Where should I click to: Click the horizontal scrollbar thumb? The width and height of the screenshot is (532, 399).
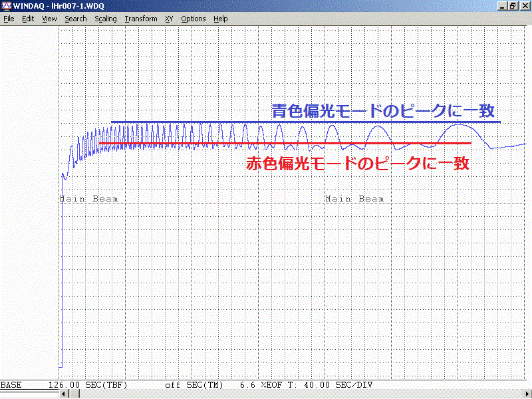click(75, 394)
